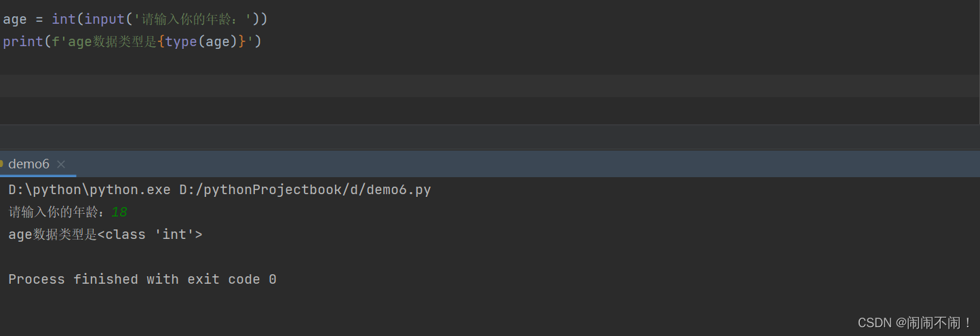The height and width of the screenshot is (336, 980).
Task: Click the Python file icon on demo6 tab
Action: (x=1, y=164)
